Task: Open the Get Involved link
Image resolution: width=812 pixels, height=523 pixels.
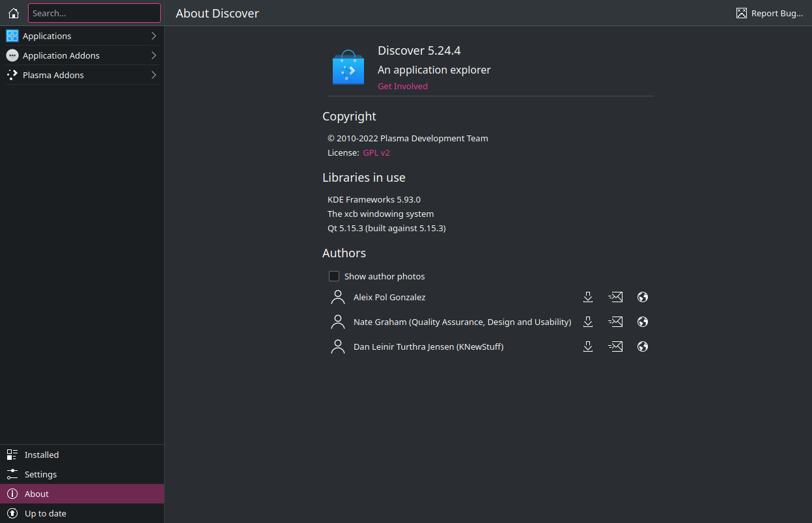Action: (402, 86)
